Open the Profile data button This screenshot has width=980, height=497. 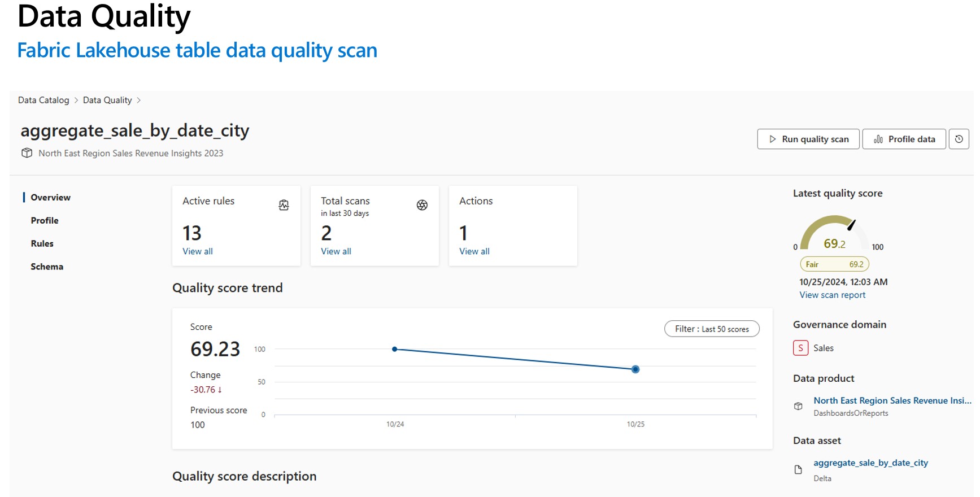[x=904, y=139]
